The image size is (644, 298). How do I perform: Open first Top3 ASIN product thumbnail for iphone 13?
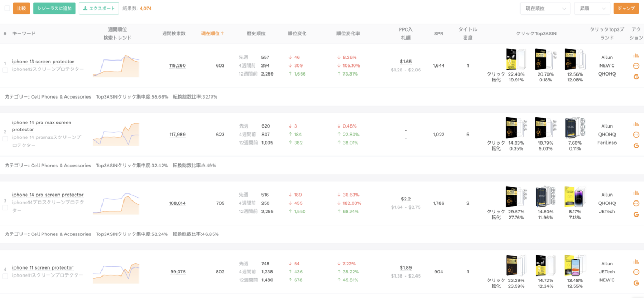tap(516, 59)
